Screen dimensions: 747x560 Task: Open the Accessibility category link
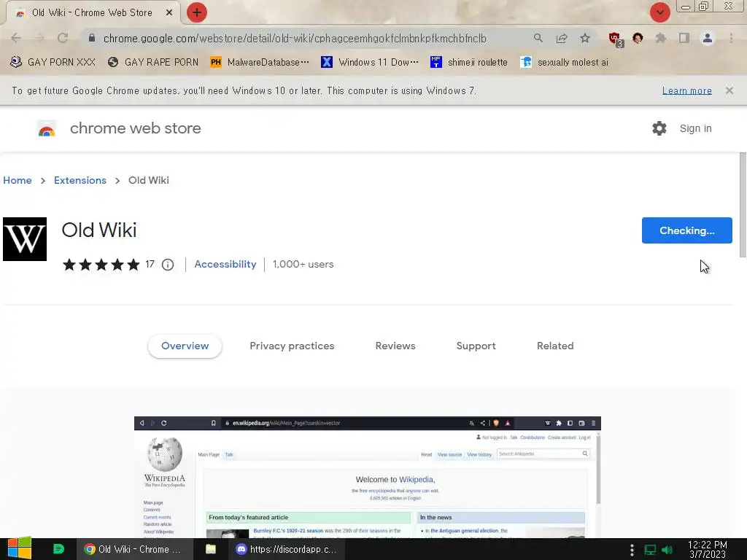tap(225, 264)
